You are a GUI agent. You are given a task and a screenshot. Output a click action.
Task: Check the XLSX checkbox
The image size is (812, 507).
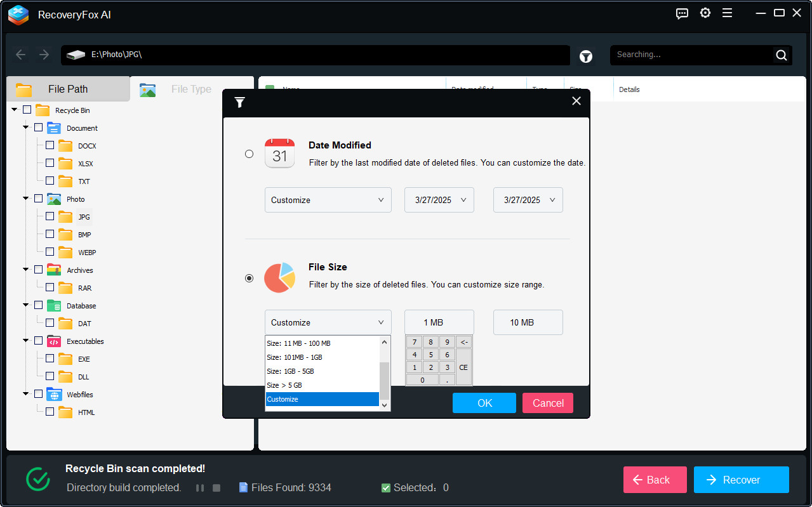click(x=50, y=163)
